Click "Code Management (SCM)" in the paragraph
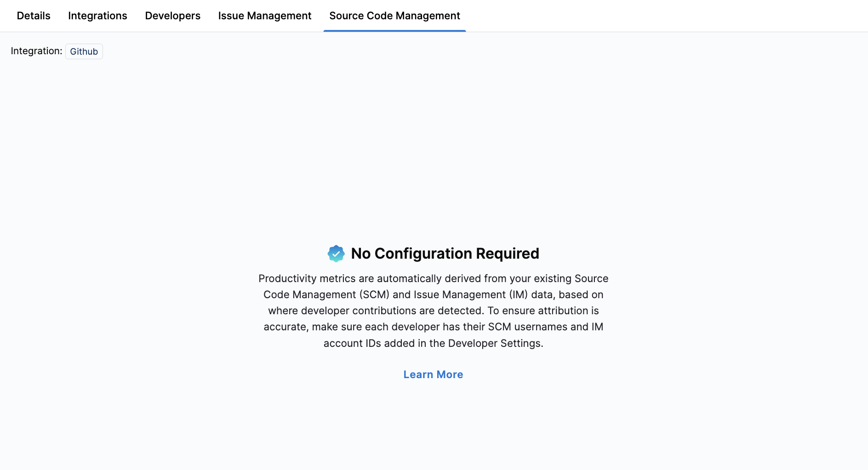This screenshot has width=868, height=470. pyautogui.click(x=326, y=294)
